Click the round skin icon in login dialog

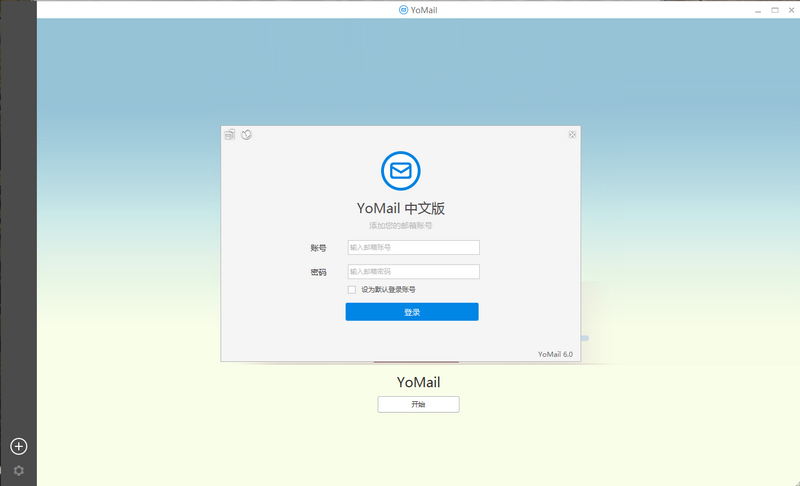246,135
